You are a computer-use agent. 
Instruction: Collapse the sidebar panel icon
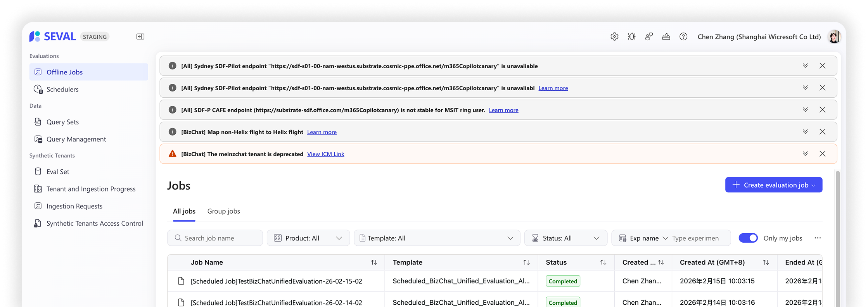click(140, 36)
